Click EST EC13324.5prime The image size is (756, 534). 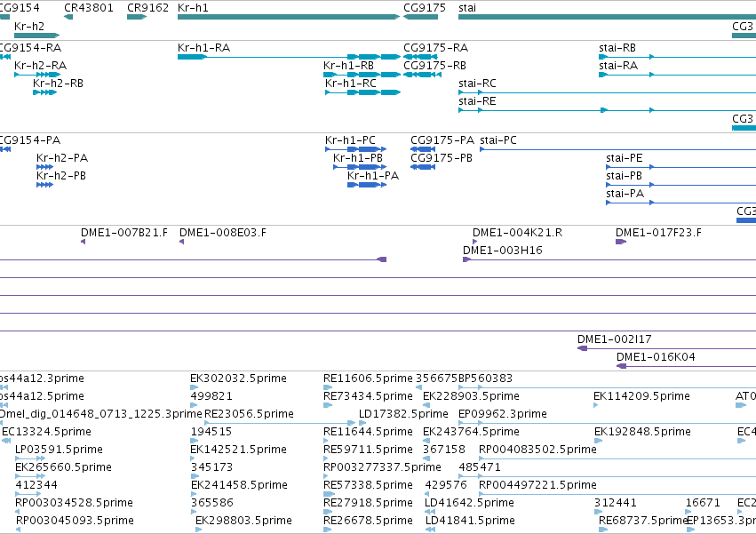pyautogui.click(x=6, y=441)
